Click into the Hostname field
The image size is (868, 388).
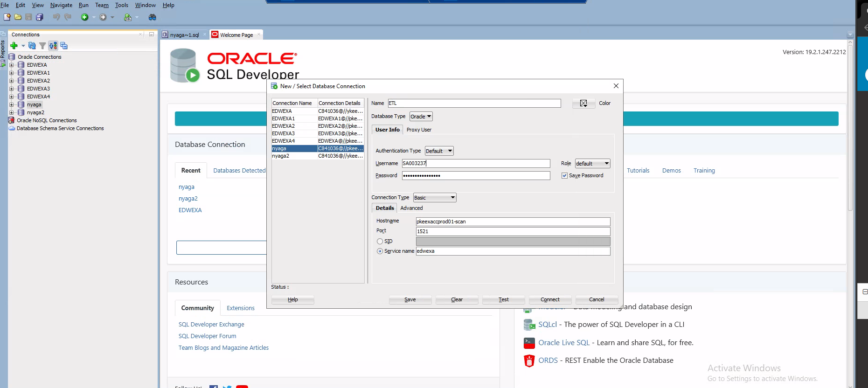pyautogui.click(x=513, y=222)
